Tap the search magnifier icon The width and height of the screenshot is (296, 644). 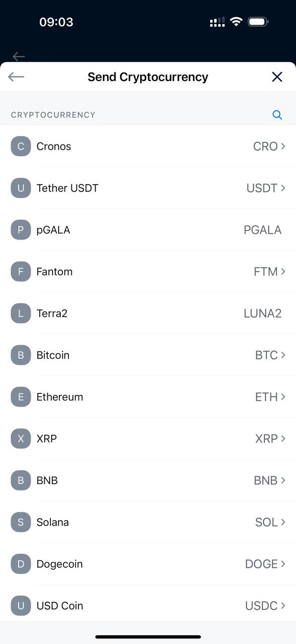(277, 115)
